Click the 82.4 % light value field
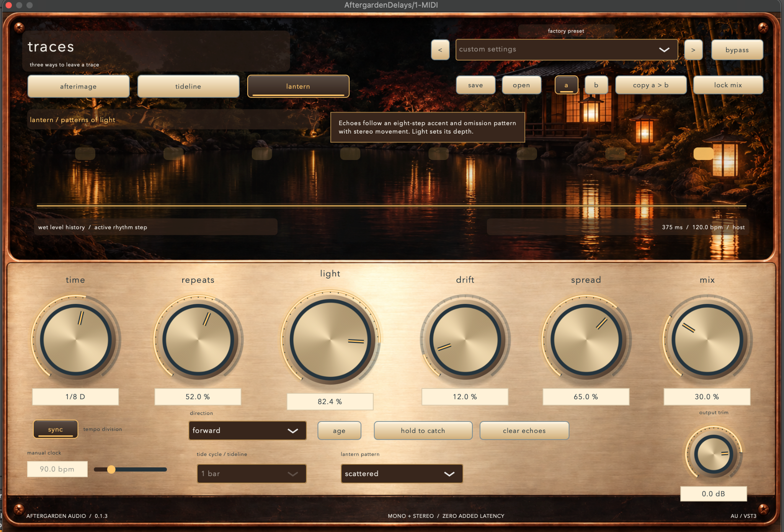Viewport: 784px width, 532px height. click(330, 401)
